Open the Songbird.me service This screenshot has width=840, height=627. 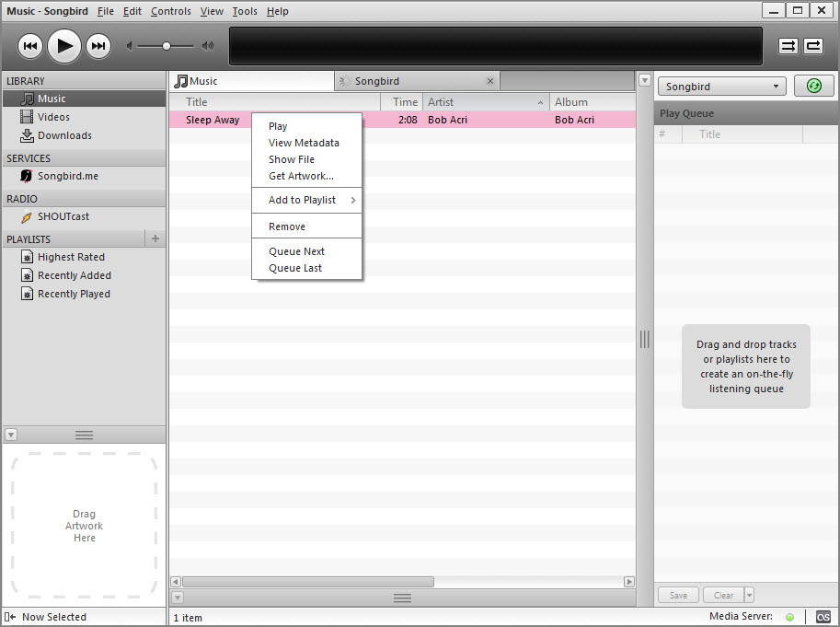coord(84,176)
